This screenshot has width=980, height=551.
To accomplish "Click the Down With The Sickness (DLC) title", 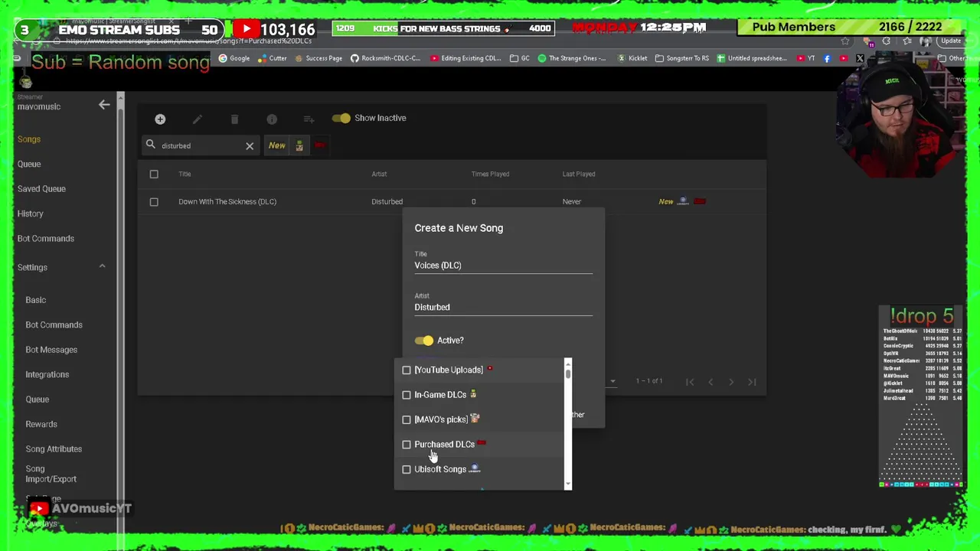I will [227, 201].
